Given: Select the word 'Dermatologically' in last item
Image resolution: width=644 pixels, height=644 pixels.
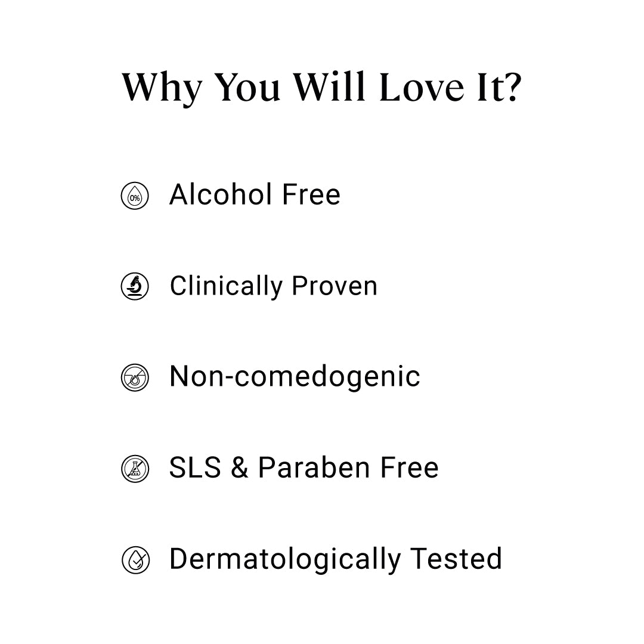Looking at the screenshot, I should pos(285,559).
